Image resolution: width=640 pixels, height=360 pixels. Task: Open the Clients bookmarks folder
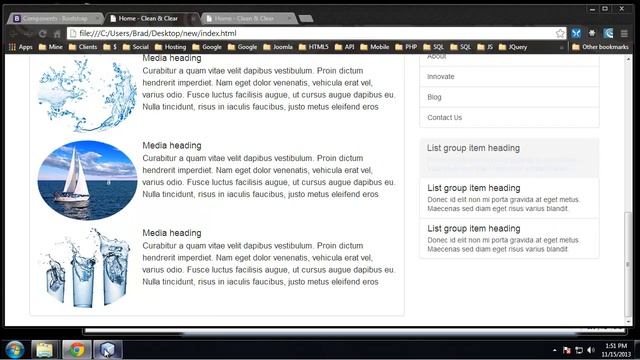(x=83, y=47)
